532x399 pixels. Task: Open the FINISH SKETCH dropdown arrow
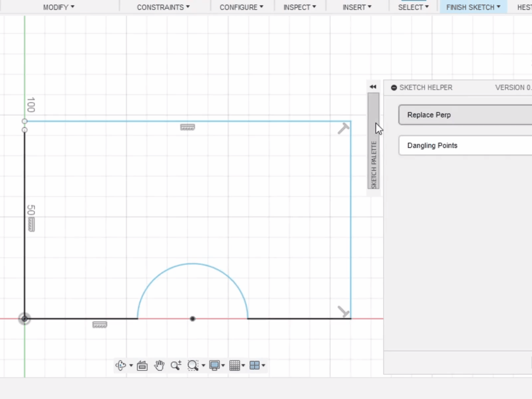(x=498, y=7)
